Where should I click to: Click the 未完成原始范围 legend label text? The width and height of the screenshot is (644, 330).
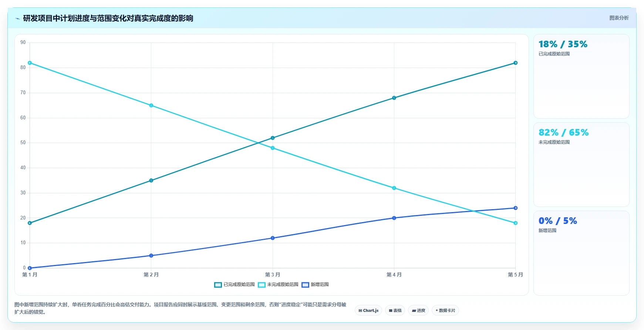coord(283,285)
